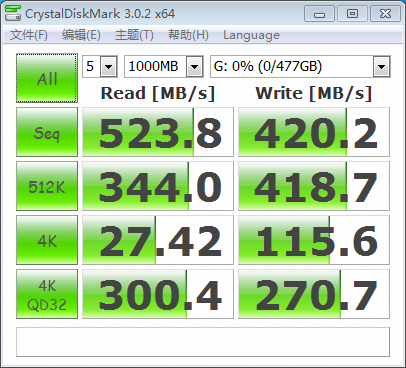Click the Read [MB/s] column header
Viewport: 406px width, 368px height.
click(x=158, y=93)
